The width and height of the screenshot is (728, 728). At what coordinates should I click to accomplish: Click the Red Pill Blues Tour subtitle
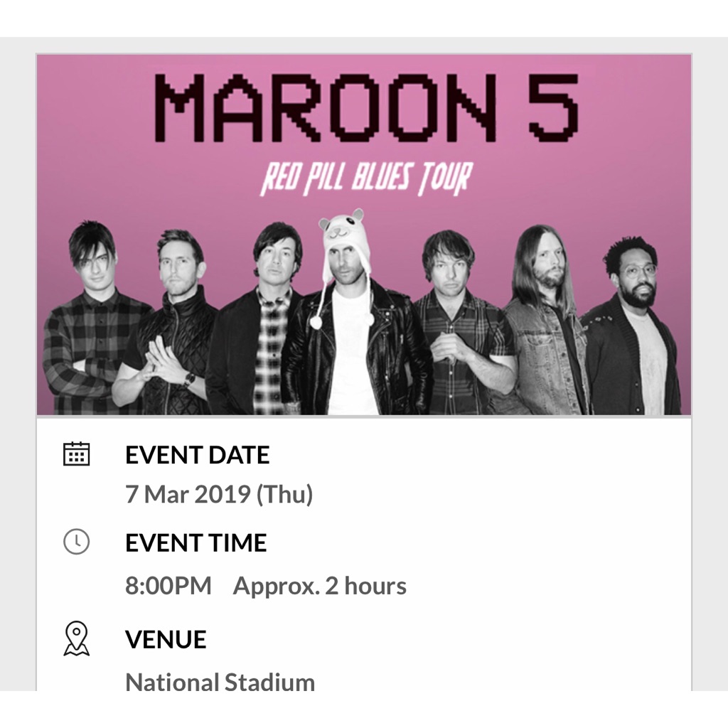point(366,178)
